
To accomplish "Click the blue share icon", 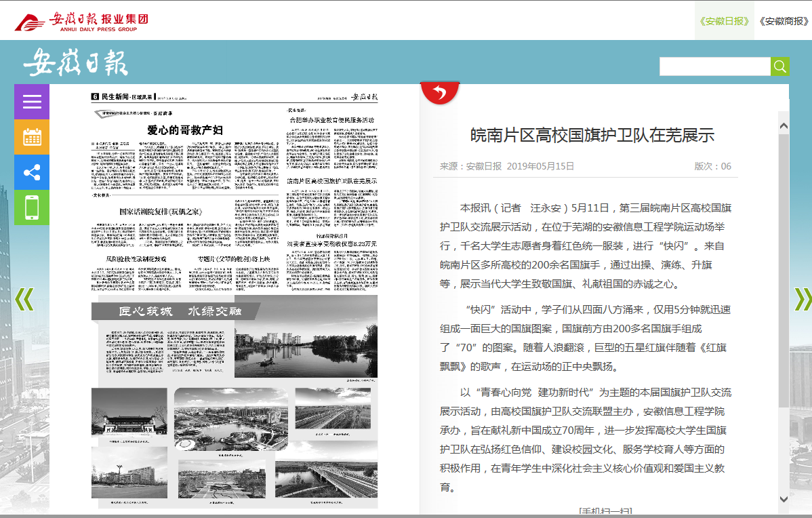I will (32, 172).
